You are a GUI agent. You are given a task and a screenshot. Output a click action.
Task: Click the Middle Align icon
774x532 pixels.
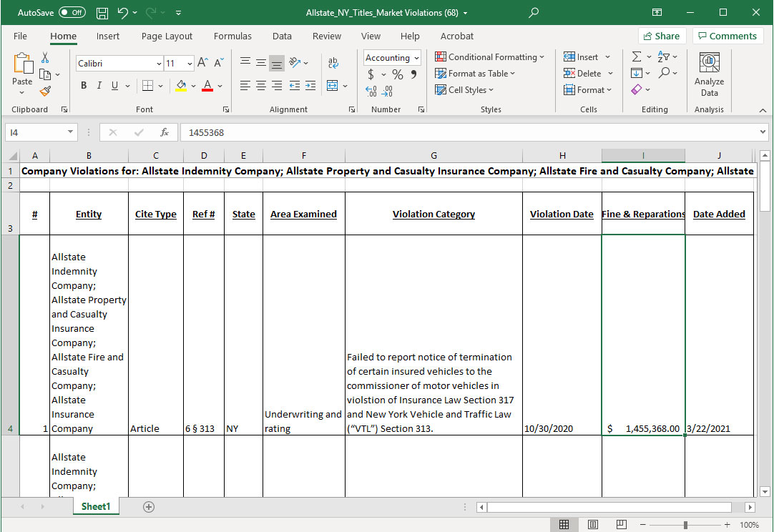click(x=261, y=63)
